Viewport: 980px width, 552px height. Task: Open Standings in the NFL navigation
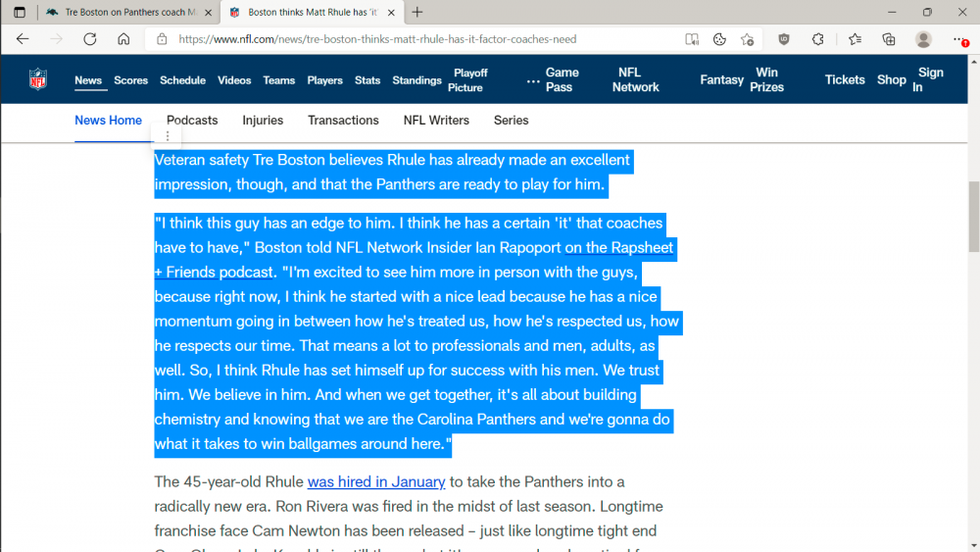point(416,80)
